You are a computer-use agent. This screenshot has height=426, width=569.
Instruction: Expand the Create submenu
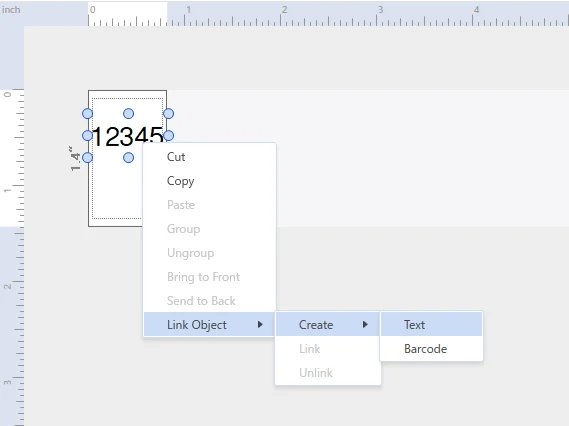(328, 324)
